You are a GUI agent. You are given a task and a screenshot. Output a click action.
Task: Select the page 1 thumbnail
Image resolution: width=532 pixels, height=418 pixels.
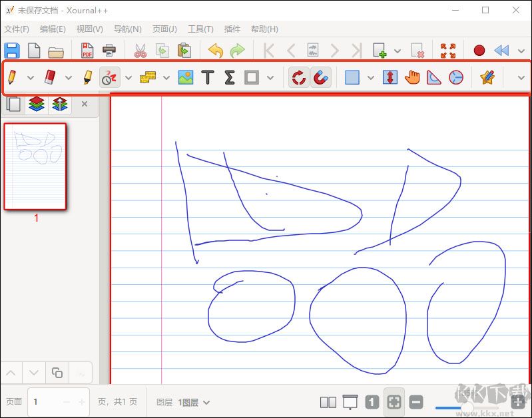(x=35, y=166)
